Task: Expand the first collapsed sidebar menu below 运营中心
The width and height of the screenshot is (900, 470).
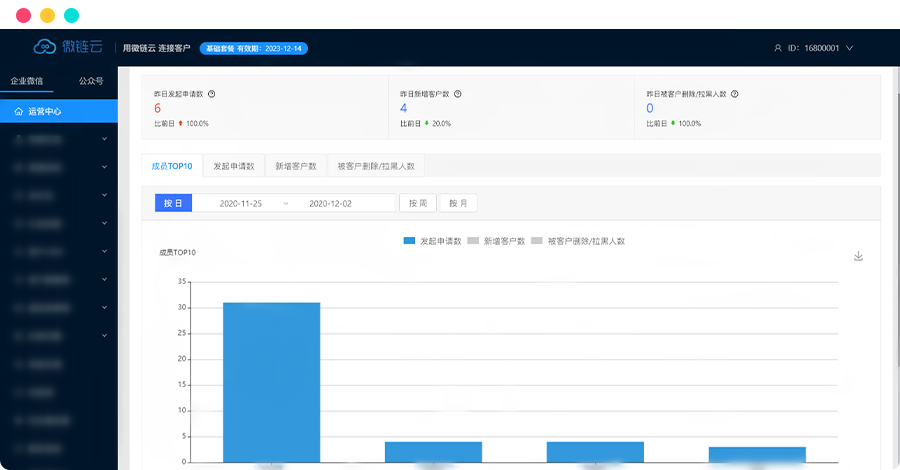Action: pyautogui.click(x=58, y=140)
